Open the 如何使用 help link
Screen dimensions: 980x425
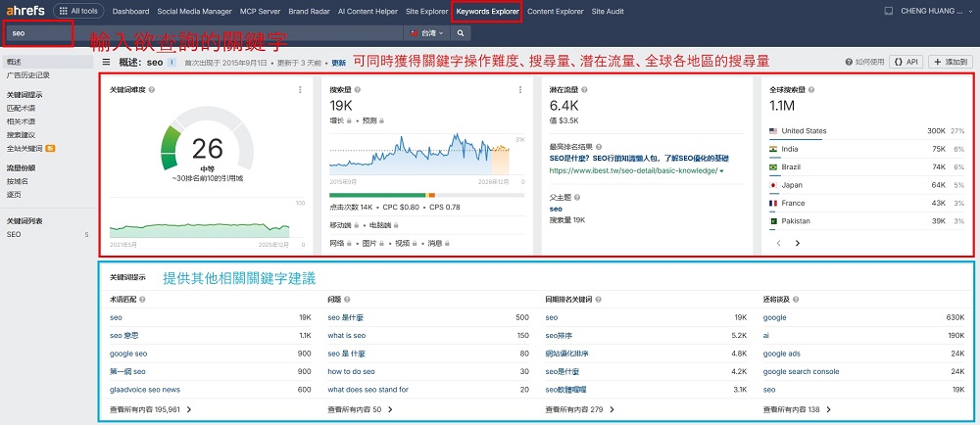[865, 62]
